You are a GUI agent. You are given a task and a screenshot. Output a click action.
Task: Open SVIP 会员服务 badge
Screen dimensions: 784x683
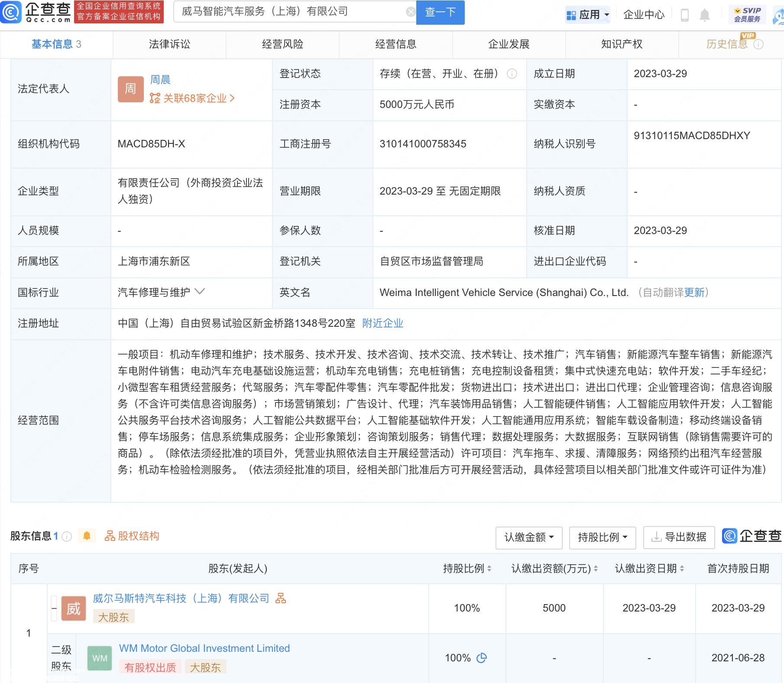(x=747, y=15)
